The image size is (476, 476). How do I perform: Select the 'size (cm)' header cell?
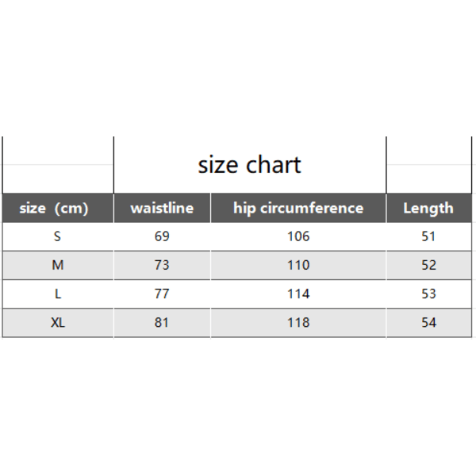(x=58, y=208)
